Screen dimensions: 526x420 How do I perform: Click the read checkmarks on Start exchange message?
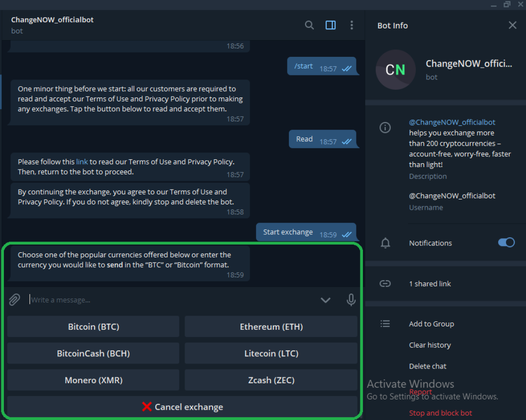pos(347,234)
